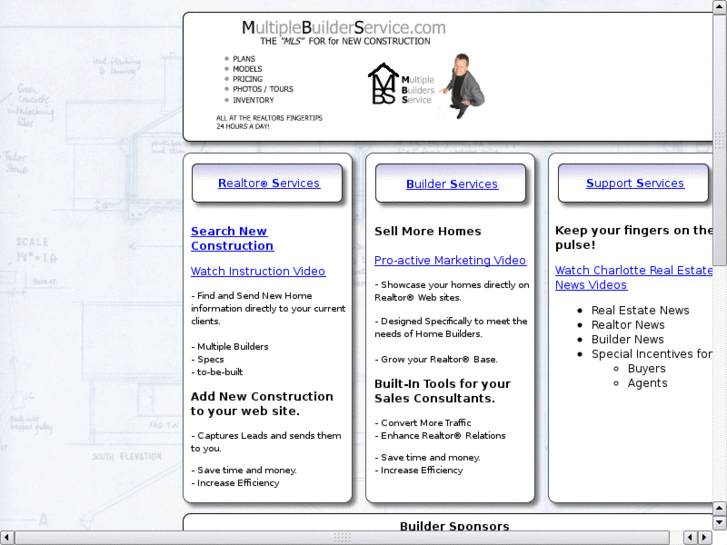727x545 pixels.
Task: Click the 'Builder News' bullet
Action: (627, 340)
